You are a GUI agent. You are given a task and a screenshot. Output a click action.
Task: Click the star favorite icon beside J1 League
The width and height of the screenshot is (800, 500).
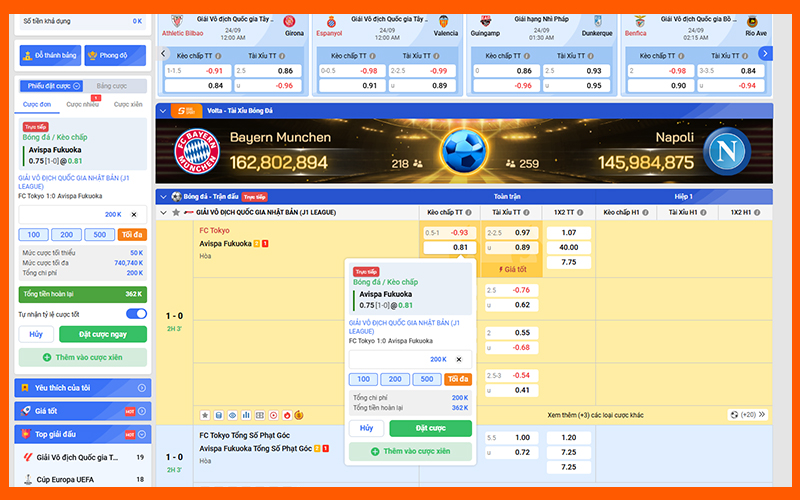click(x=176, y=212)
